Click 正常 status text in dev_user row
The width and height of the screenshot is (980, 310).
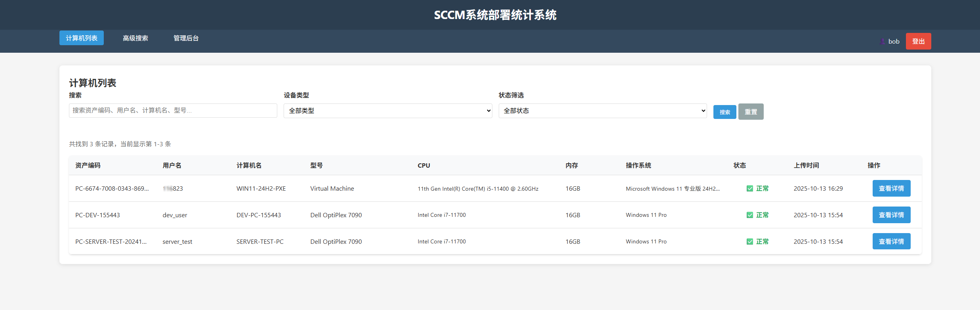762,215
